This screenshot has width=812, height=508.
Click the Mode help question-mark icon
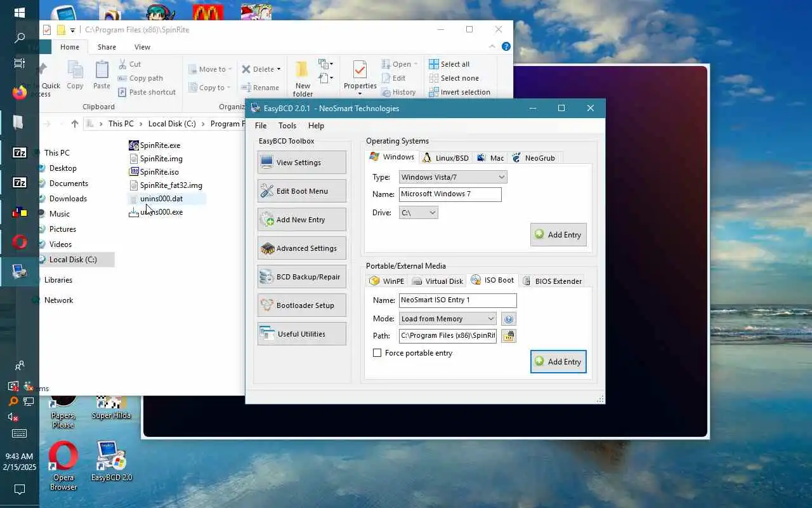tap(508, 319)
